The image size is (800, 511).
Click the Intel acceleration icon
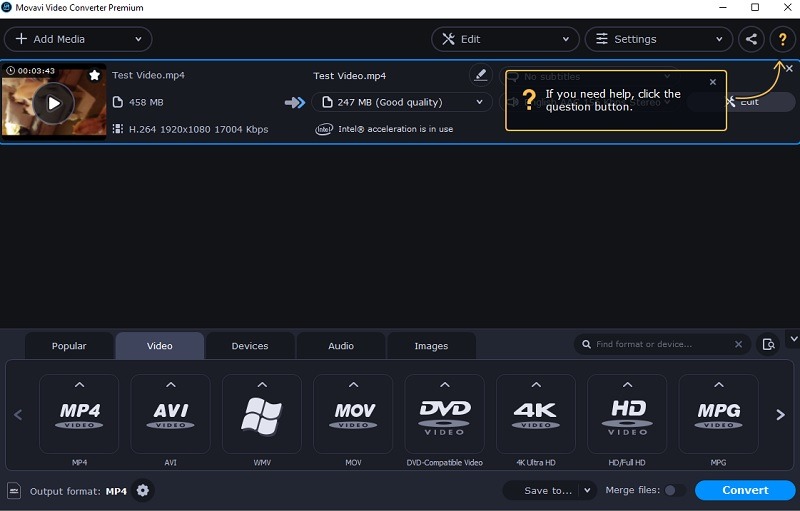coord(323,130)
